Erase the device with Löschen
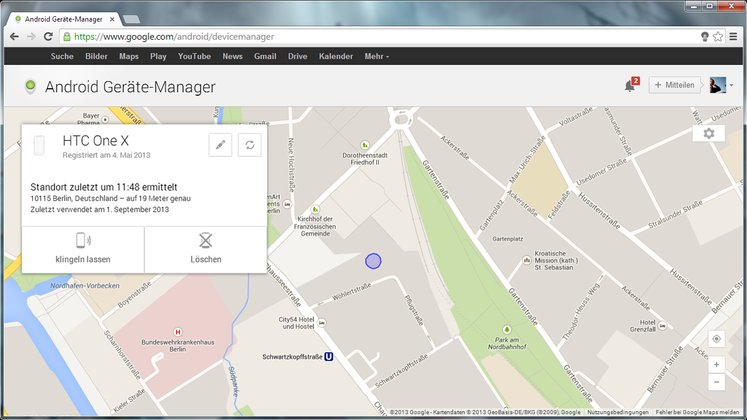Viewport: 747px width, 420px height. [206, 250]
